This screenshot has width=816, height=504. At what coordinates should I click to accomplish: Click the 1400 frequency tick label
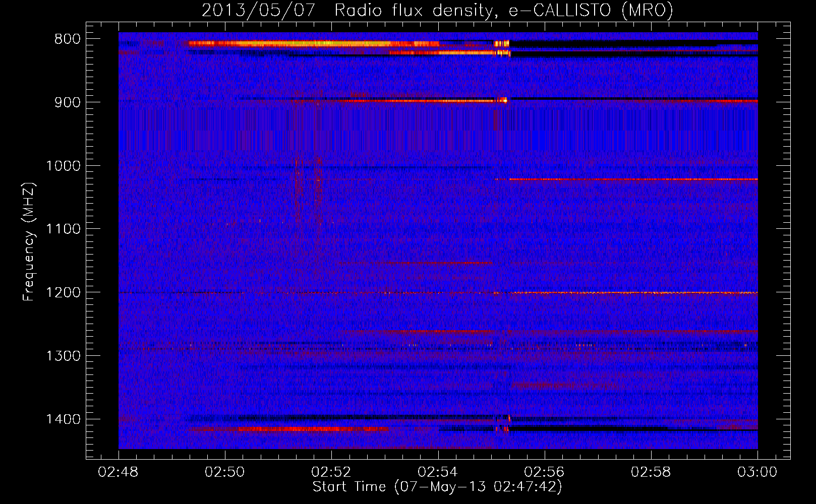click(63, 419)
